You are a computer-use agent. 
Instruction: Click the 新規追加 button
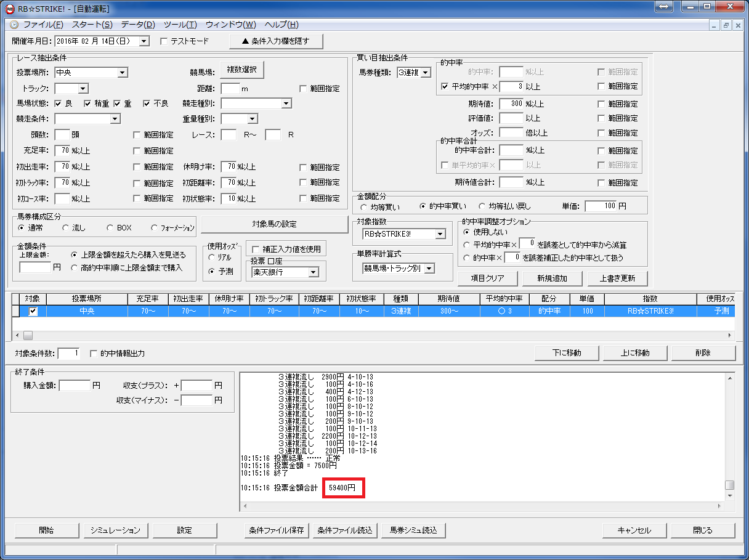tap(553, 278)
